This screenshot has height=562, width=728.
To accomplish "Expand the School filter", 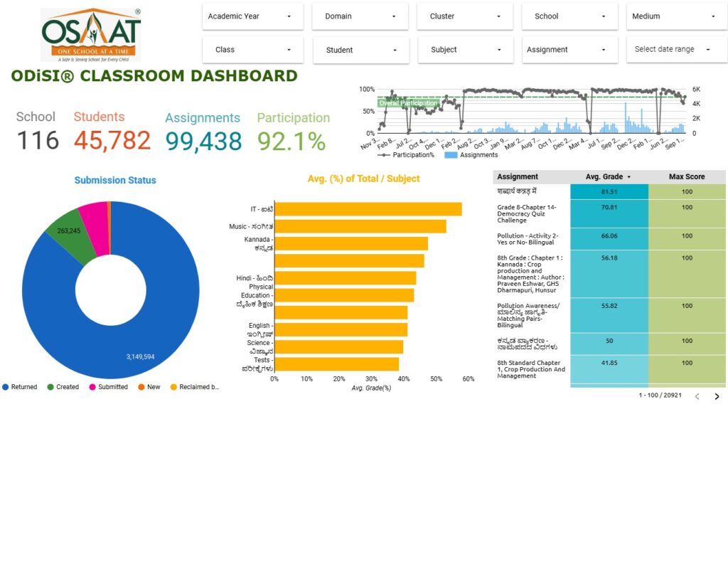I will coord(570,16).
